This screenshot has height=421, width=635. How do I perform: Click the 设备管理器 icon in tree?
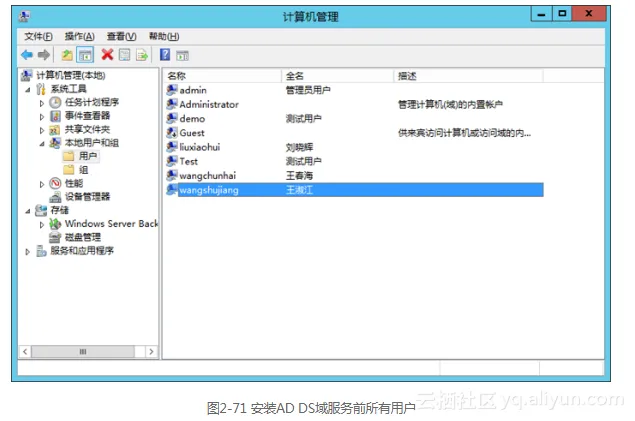pyautogui.click(x=55, y=197)
